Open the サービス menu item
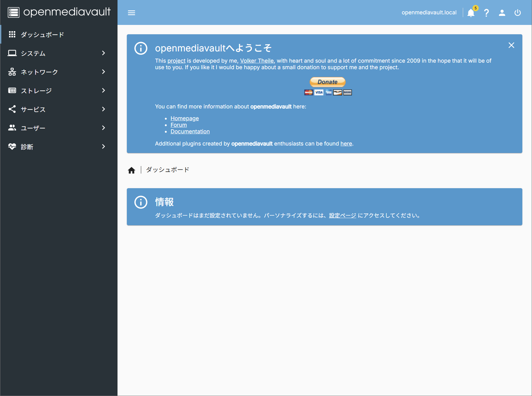Image resolution: width=532 pixels, height=396 pixels. point(59,109)
